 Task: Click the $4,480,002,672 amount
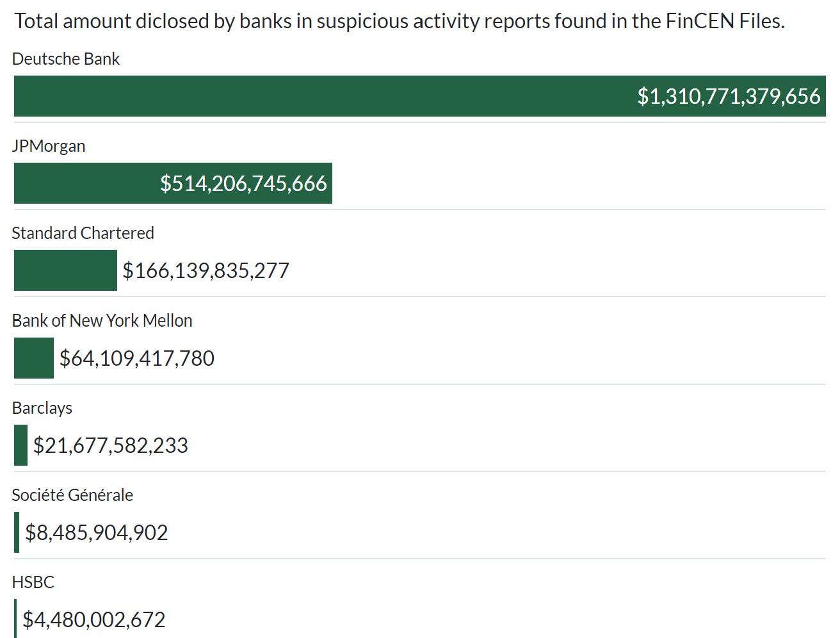[x=94, y=619]
